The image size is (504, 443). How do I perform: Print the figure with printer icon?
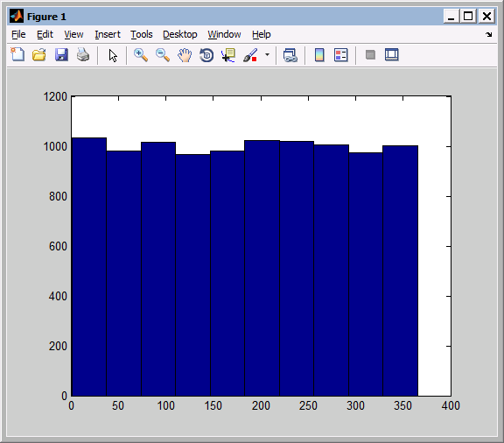pos(83,54)
